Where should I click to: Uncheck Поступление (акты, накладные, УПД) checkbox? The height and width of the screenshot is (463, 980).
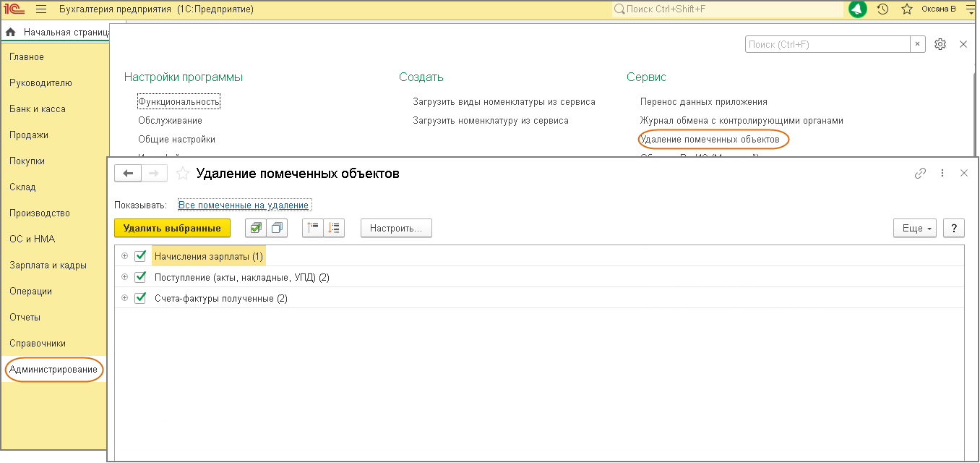140,277
